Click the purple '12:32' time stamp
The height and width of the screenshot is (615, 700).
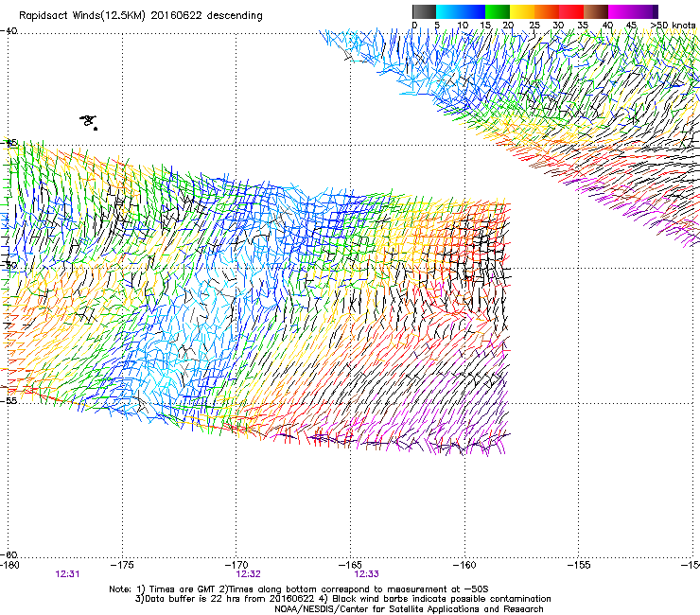tap(248, 574)
